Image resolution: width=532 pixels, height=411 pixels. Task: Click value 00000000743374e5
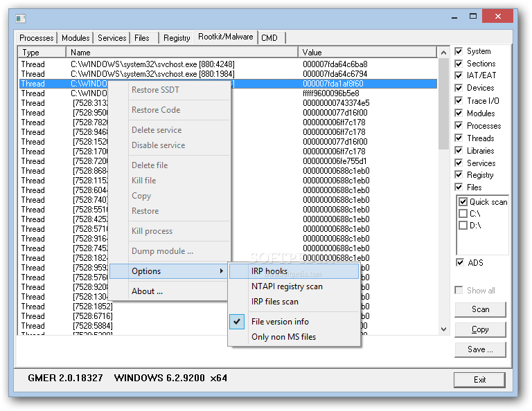click(x=336, y=103)
